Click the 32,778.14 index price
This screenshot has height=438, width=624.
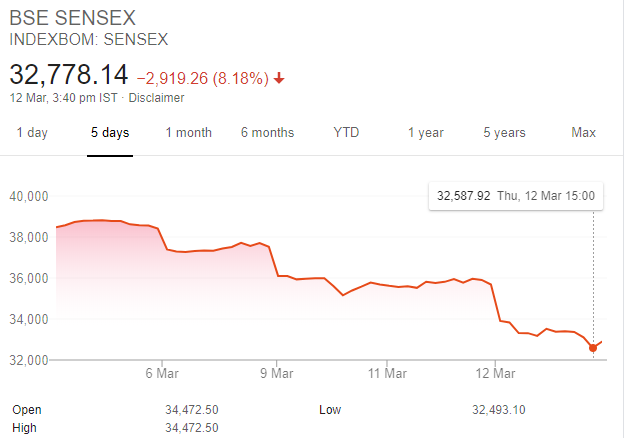click(x=69, y=74)
